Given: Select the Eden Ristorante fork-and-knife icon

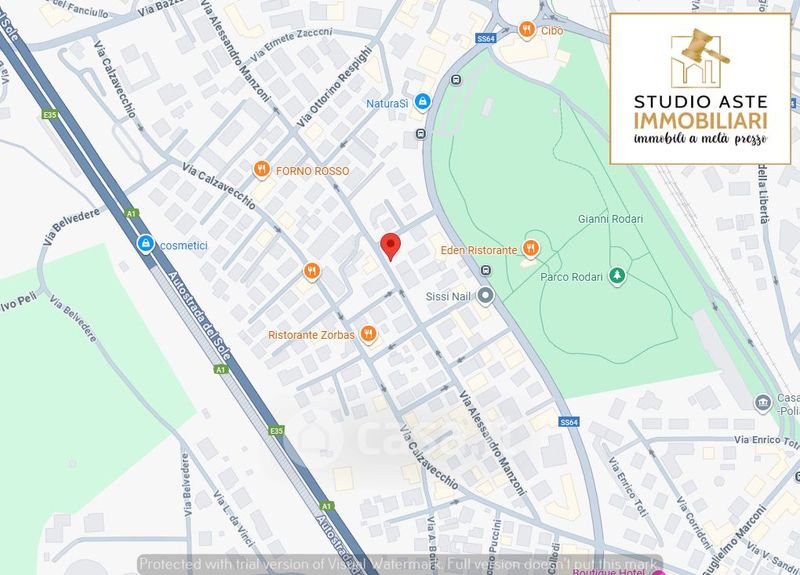Looking at the screenshot, I should (x=532, y=248).
